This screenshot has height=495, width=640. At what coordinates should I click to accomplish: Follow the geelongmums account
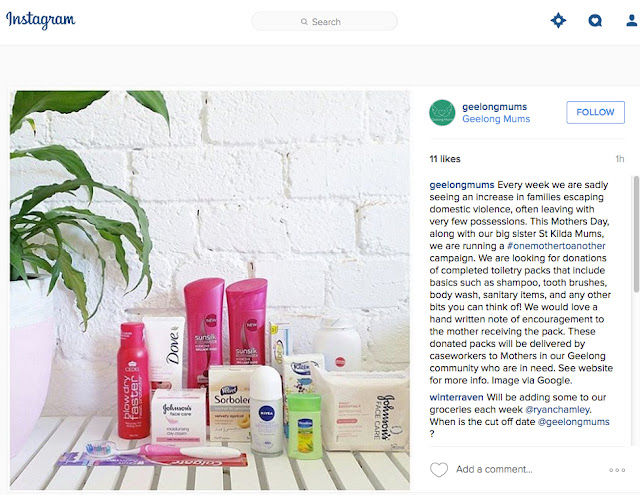pyautogui.click(x=595, y=112)
